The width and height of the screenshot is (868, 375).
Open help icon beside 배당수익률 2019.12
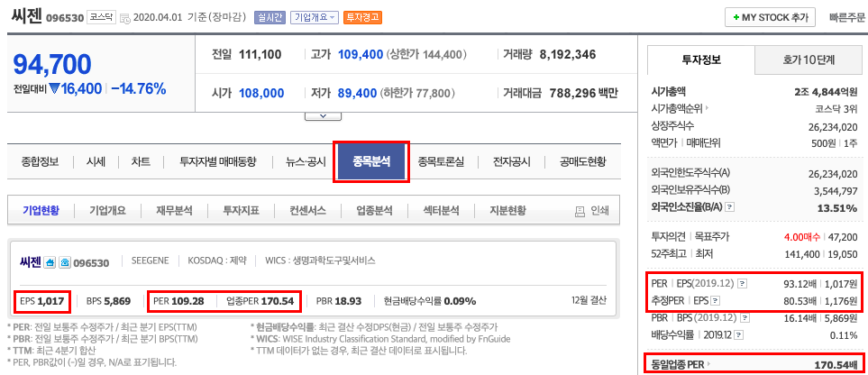tap(740, 335)
